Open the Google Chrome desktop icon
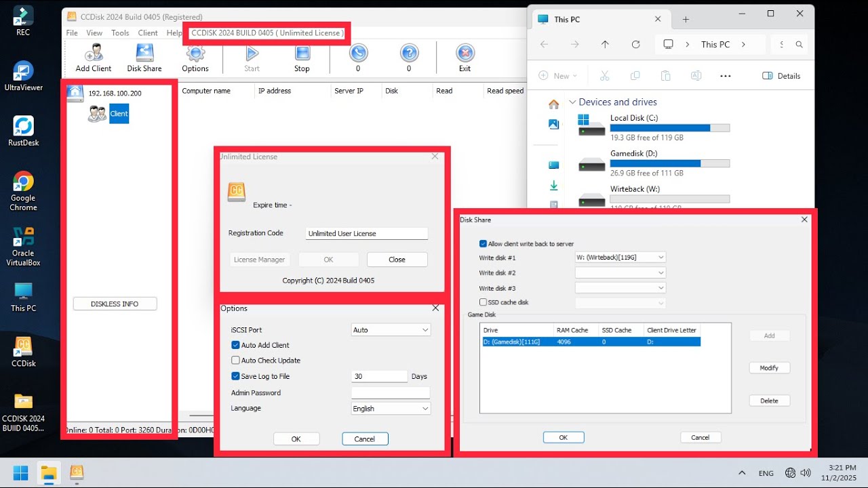This screenshot has height=488, width=868. coord(23,191)
